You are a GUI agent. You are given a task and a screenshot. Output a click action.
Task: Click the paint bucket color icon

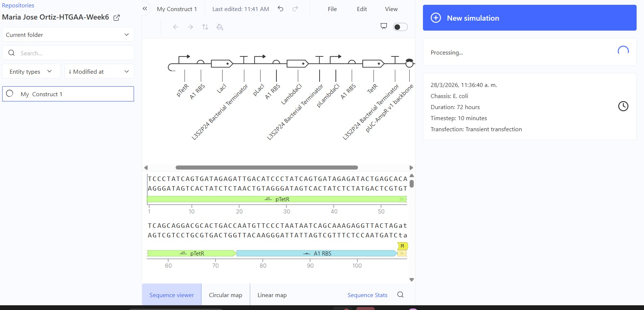pyautogui.click(x=220, y=27)
